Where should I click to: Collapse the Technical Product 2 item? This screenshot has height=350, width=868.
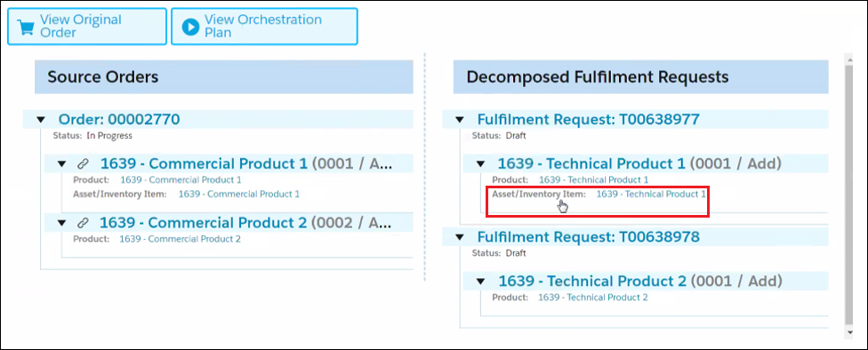[480, 282]
